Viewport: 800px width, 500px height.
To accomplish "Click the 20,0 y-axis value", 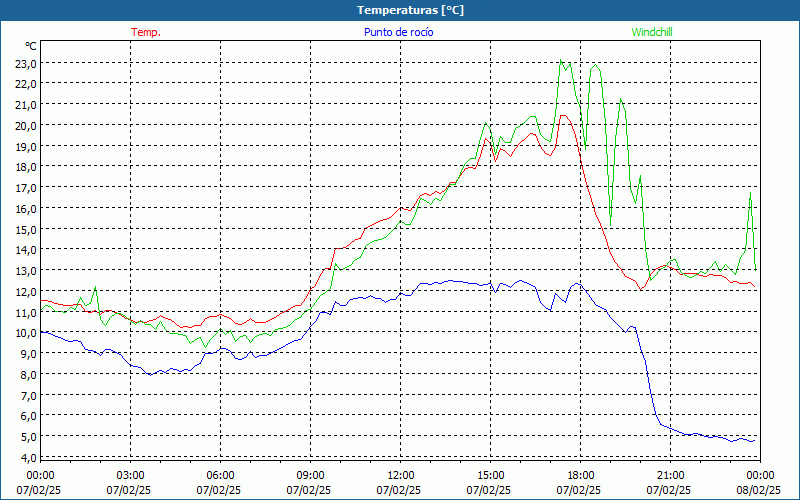I will pos(26,127).
